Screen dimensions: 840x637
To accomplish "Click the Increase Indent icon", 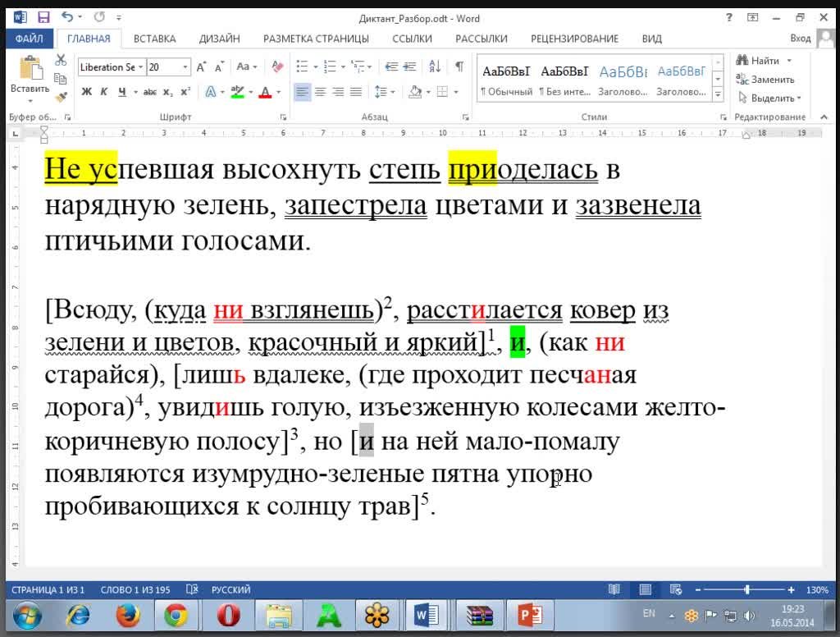I will pyautogui.click(x=410, y=66).
